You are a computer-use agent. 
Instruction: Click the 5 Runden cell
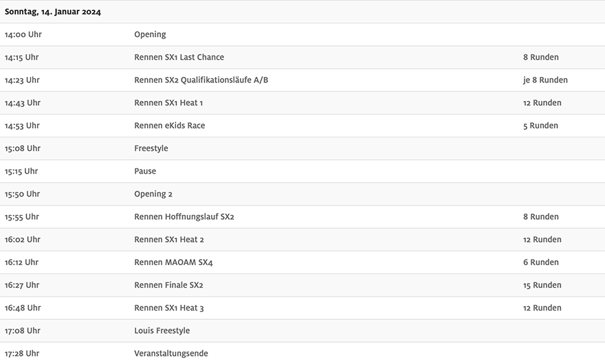pos(540,125)
